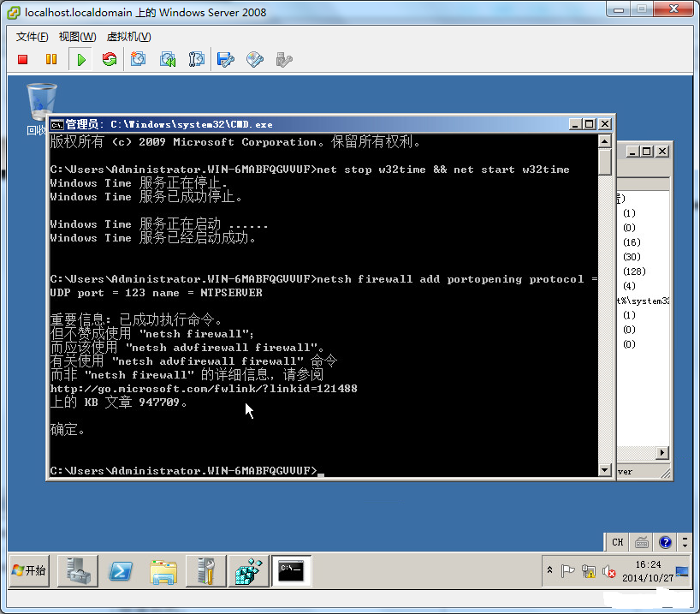Switch to the CMD taskbar item

[x=292, y=570]
